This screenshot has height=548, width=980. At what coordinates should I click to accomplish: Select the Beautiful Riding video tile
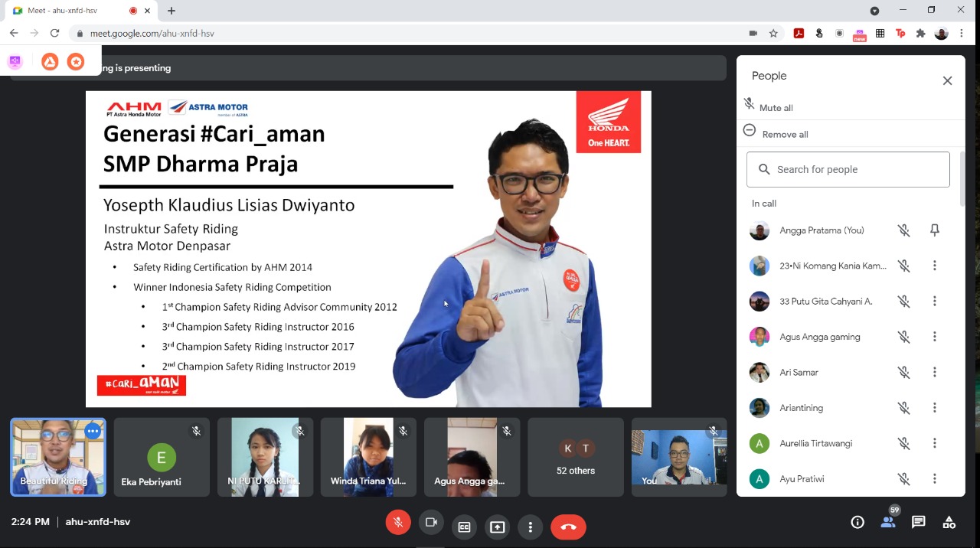tap(58, 457)
